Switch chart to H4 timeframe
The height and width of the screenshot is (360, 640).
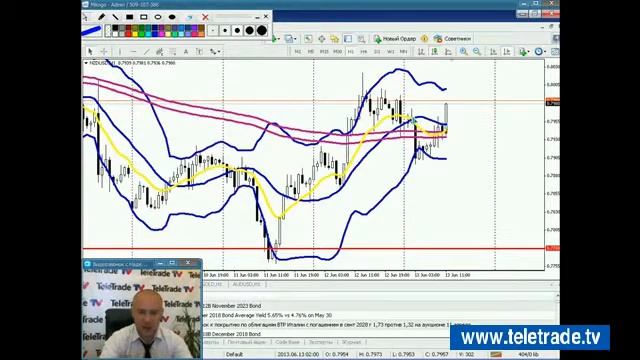pyautogui.click(x=364, y=51)
